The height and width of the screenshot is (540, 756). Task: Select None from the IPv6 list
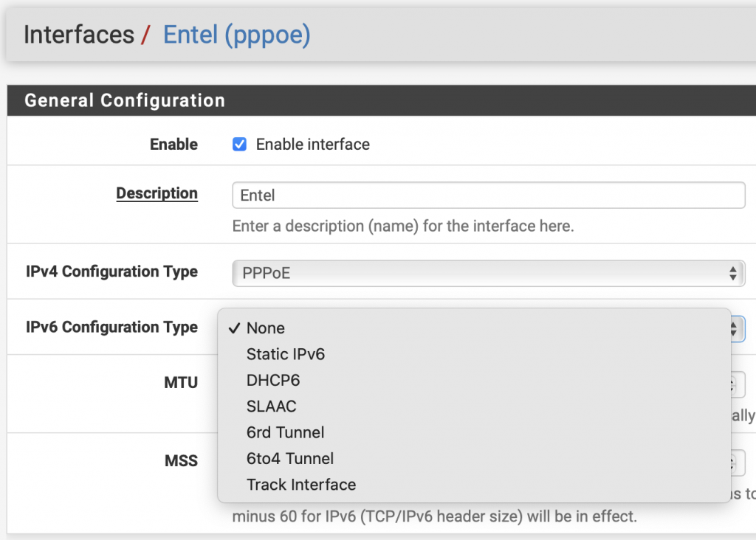click(266, 328)
